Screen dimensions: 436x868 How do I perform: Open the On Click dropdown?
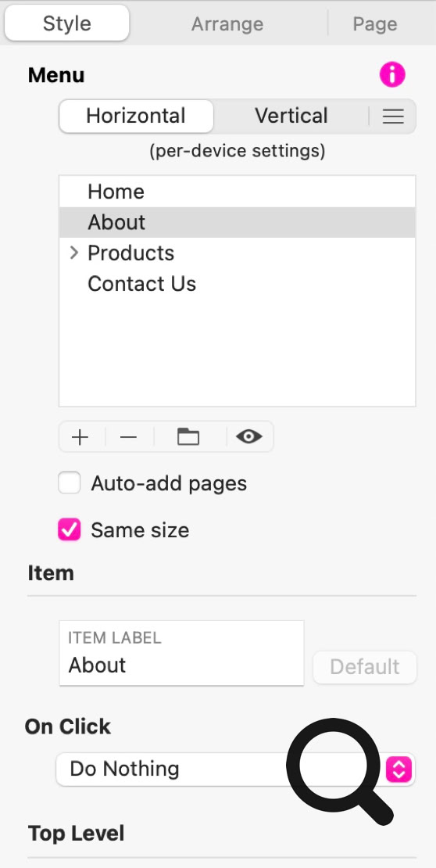click(236, 769)
